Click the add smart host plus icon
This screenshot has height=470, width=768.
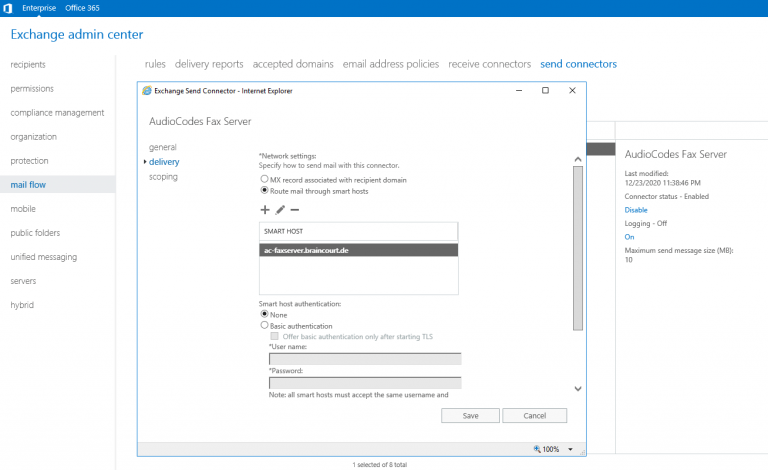[265, 210]
